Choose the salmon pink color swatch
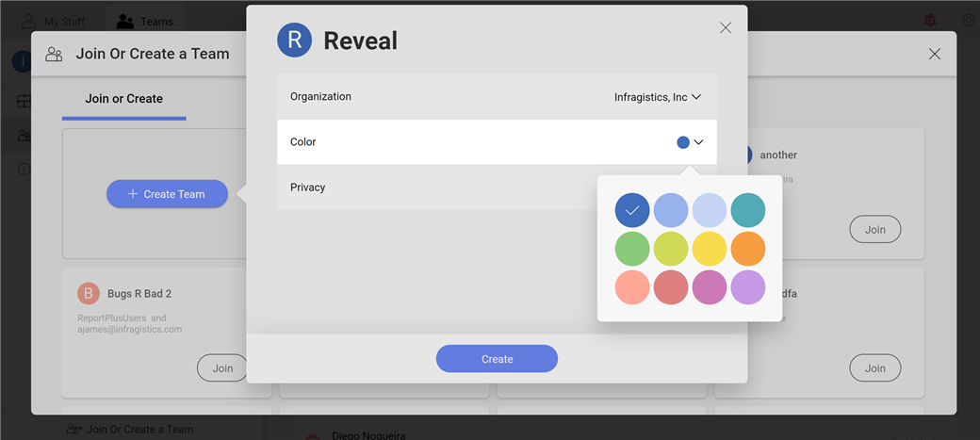Image resolution: width=980 pixels, height=440 pixels. (x=632, y=287)
